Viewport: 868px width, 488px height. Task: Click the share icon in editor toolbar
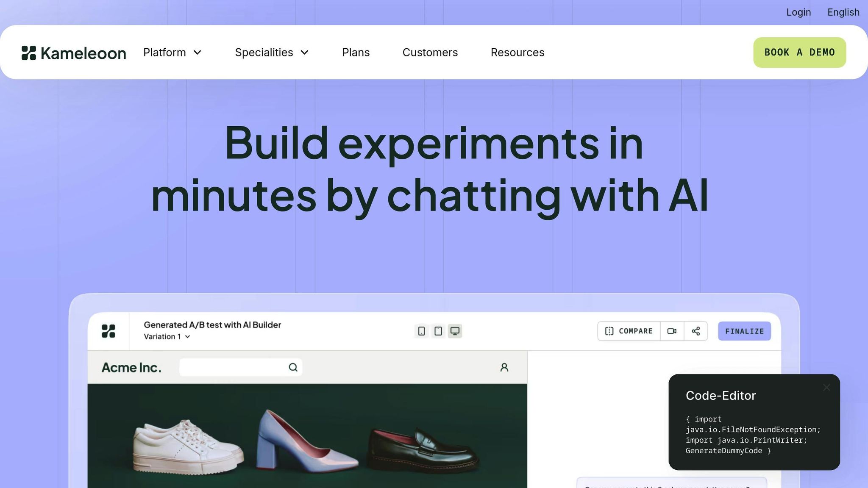click(696, 331)
